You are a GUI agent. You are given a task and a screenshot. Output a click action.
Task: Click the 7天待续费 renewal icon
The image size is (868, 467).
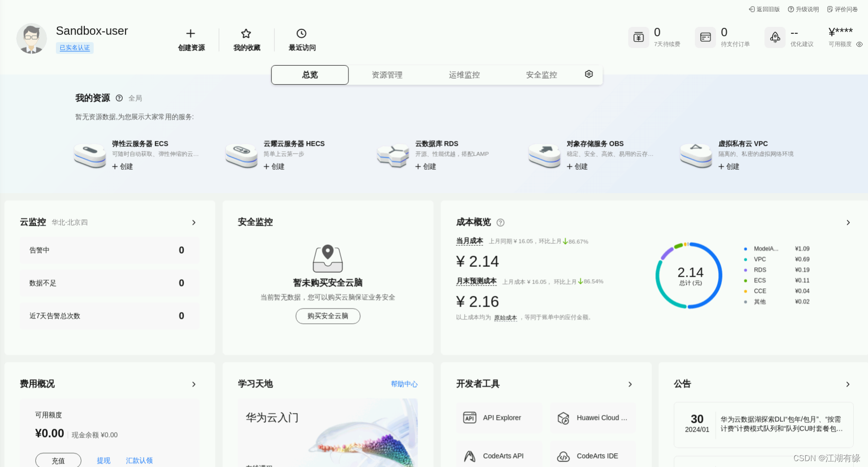coord(638,37)
